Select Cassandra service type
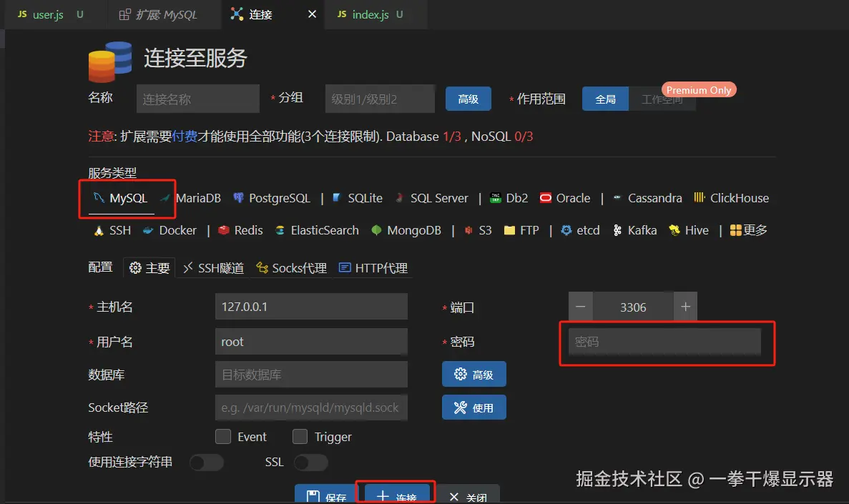The height and width of the screenshot is (504, 849). [647, 198]
